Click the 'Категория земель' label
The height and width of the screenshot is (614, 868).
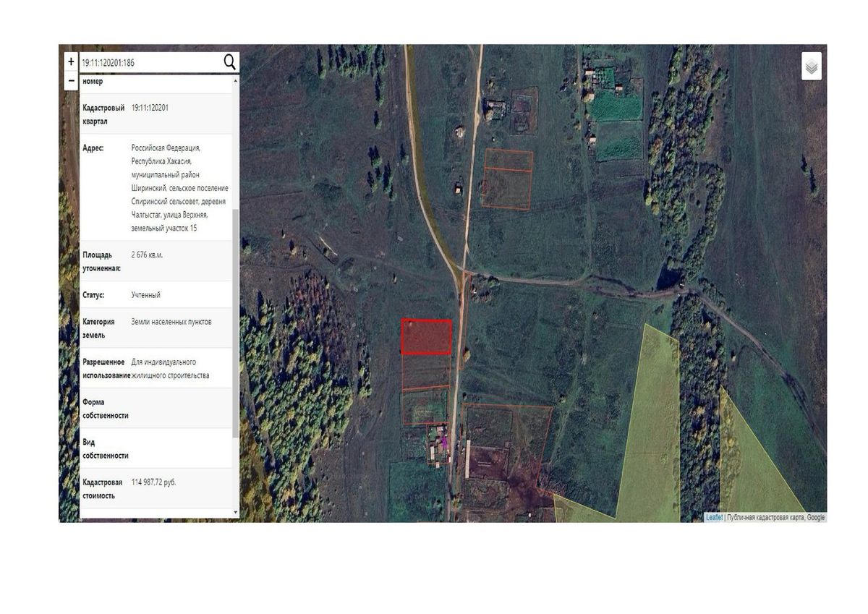click(x=98, y=328)
